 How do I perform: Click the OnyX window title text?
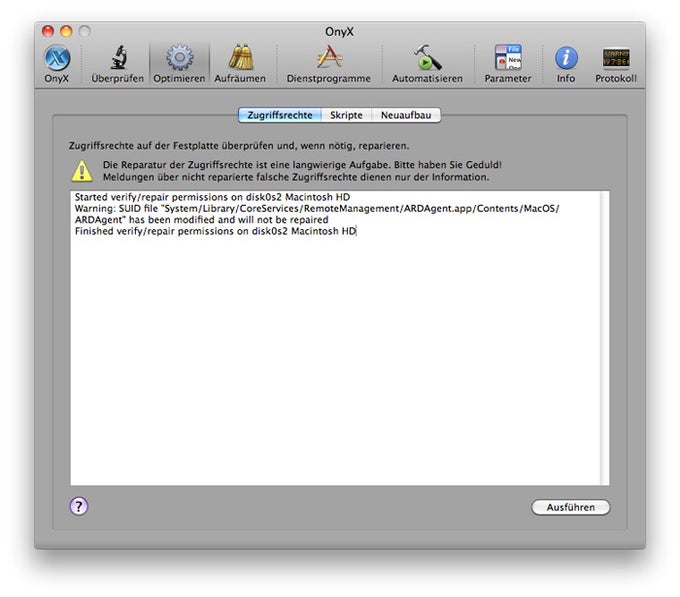click(x=340, y=32)
